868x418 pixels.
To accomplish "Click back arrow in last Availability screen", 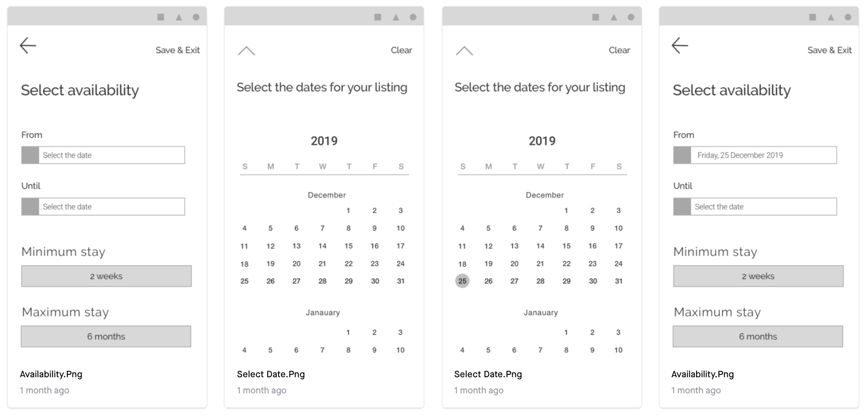I will 680,45.
